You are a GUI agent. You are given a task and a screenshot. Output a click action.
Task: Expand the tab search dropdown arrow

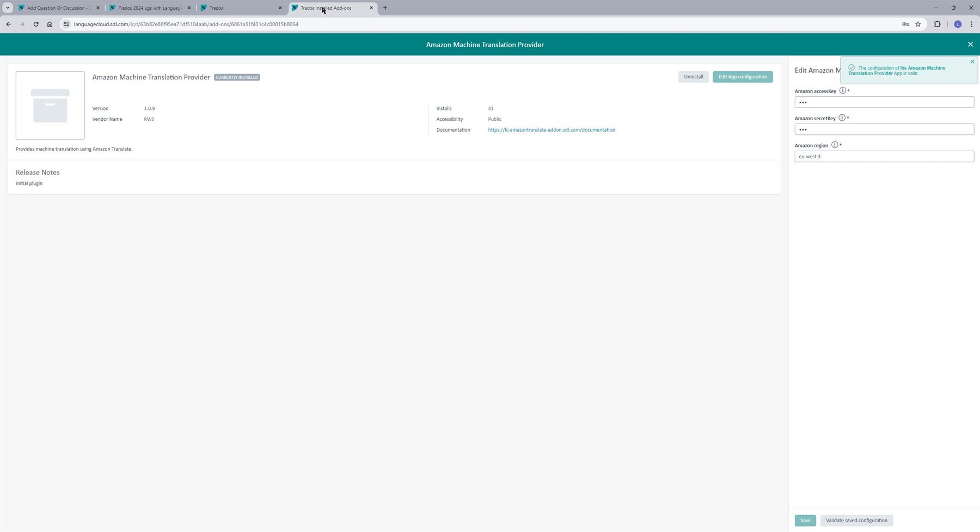coord(8,8)
